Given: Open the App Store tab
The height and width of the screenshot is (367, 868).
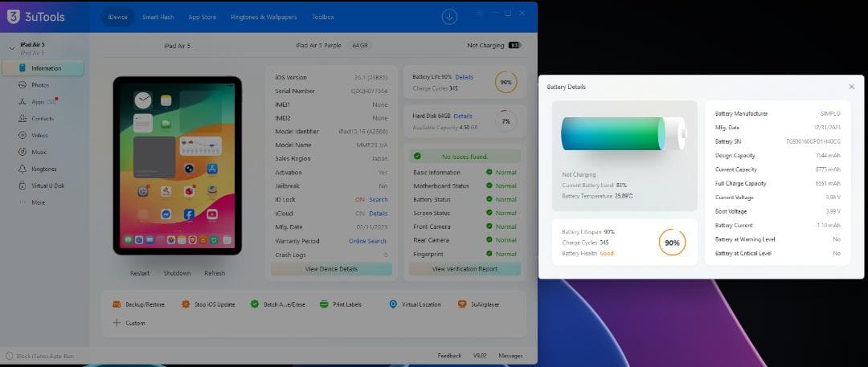Looking at the screenshot, I should click(202, 17).
